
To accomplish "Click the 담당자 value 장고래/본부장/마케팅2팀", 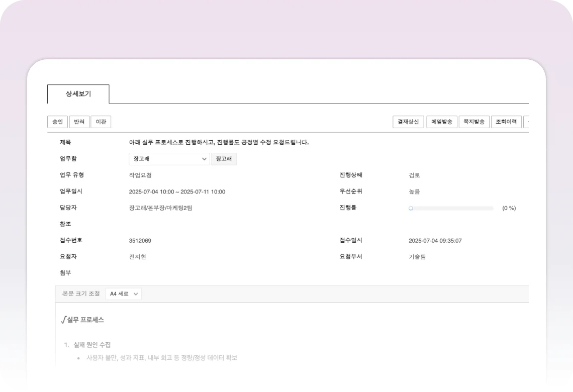I will 160,208.
